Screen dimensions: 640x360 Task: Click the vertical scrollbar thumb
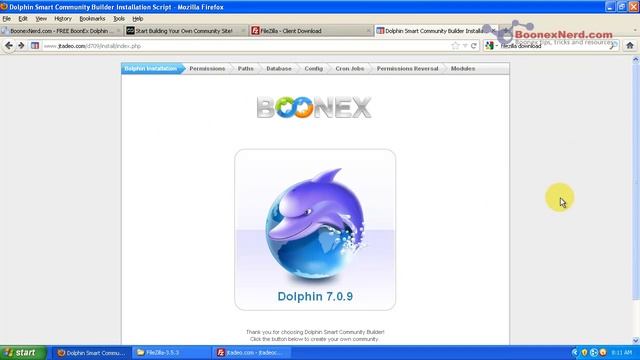pos(636,182)
